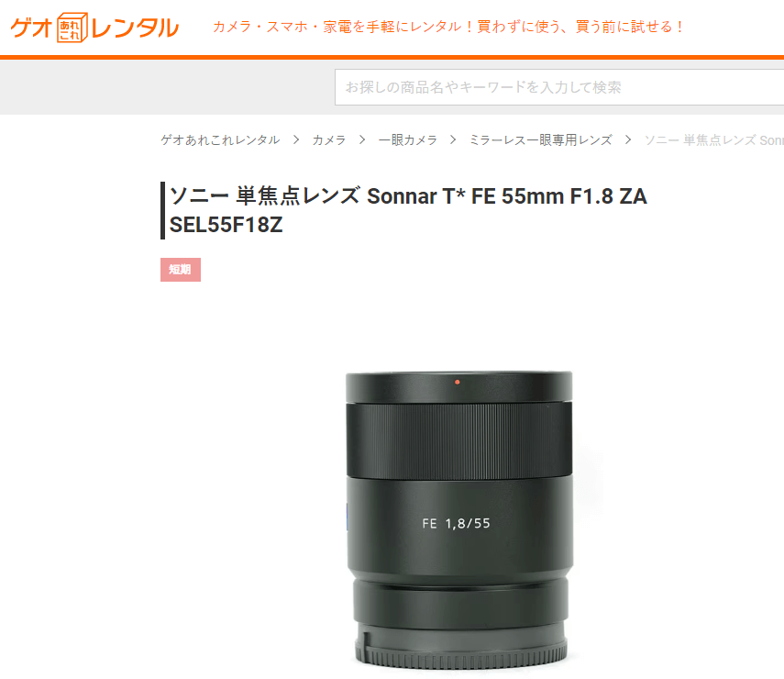Click the ゲオあれこれレンタル site logo
784x679 pixels.
pos(94,28)
